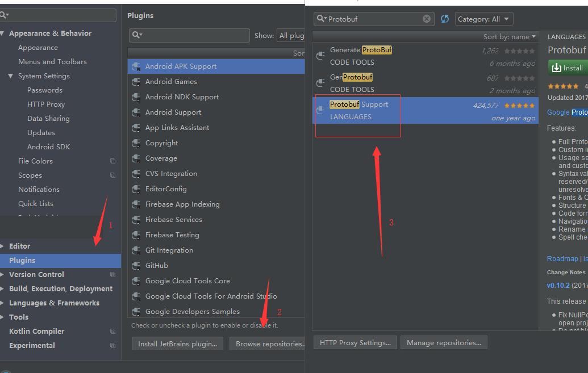This screenshot has height=373, width=588.
Task: Clear the Protobuf search text
Action: [427, 19]
